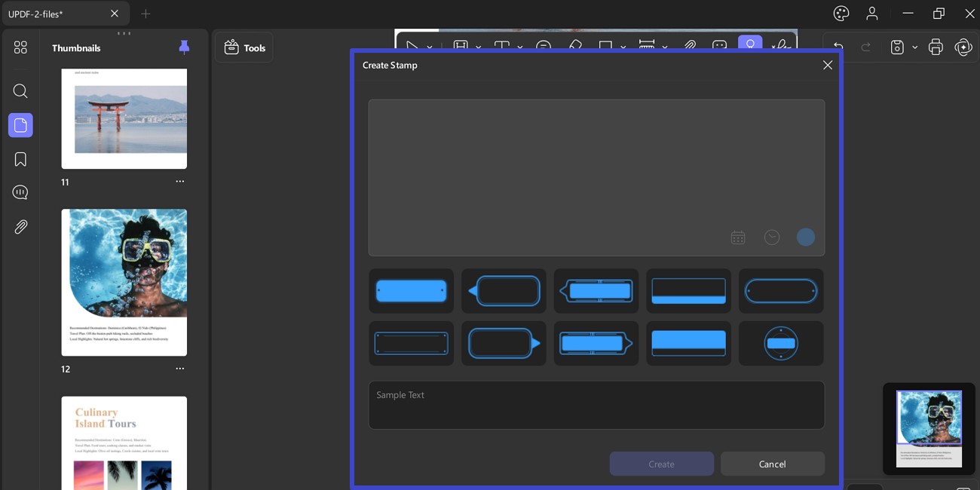
Task: Click the save icon in right toolbar
Action: tap(897, 47)
